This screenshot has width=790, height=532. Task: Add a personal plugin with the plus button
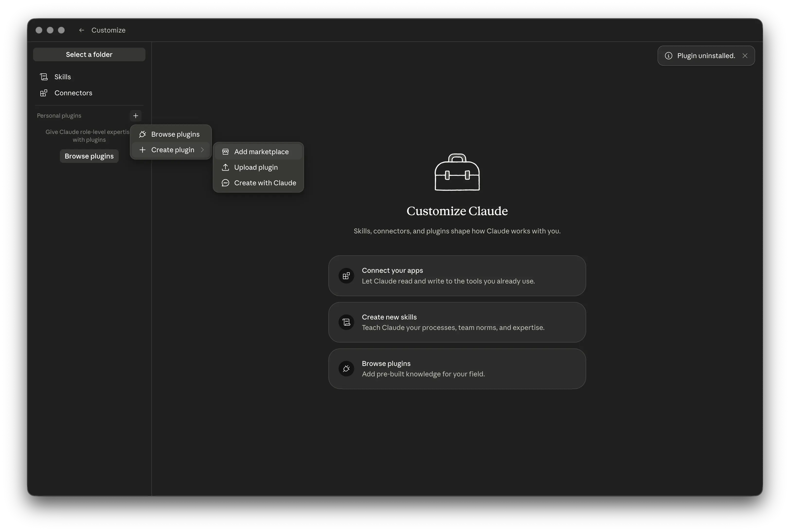[x=136, y=116]
